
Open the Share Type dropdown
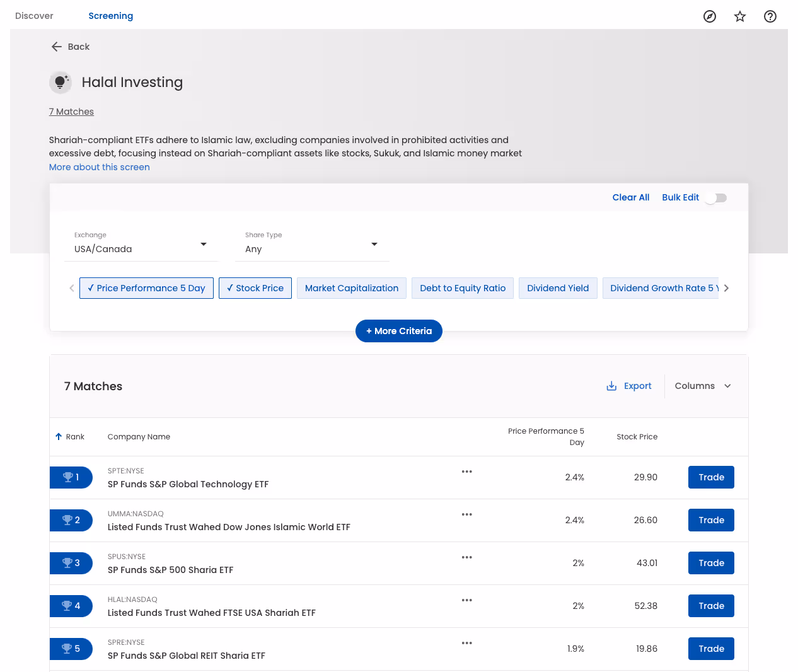click(x=313, y=244)
